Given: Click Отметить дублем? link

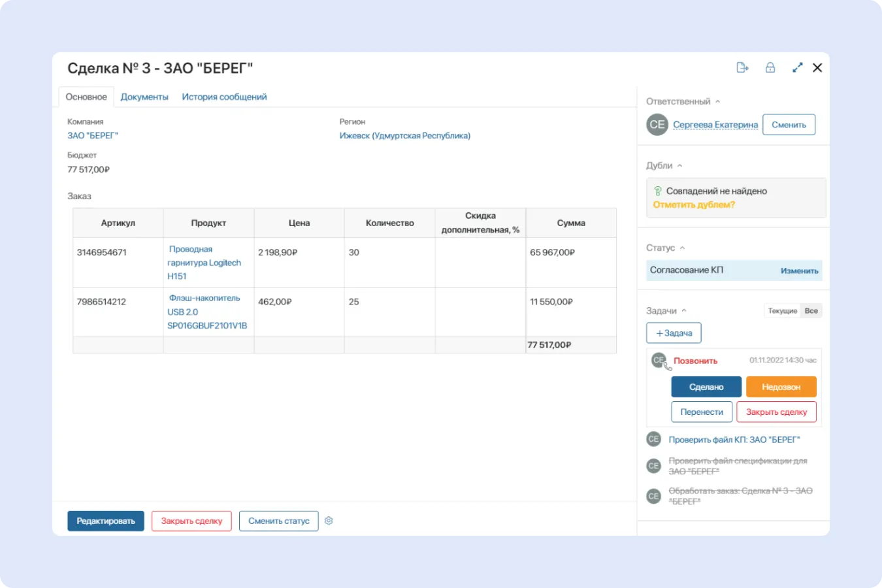Looking at the screenshot, I should (694, 204).
